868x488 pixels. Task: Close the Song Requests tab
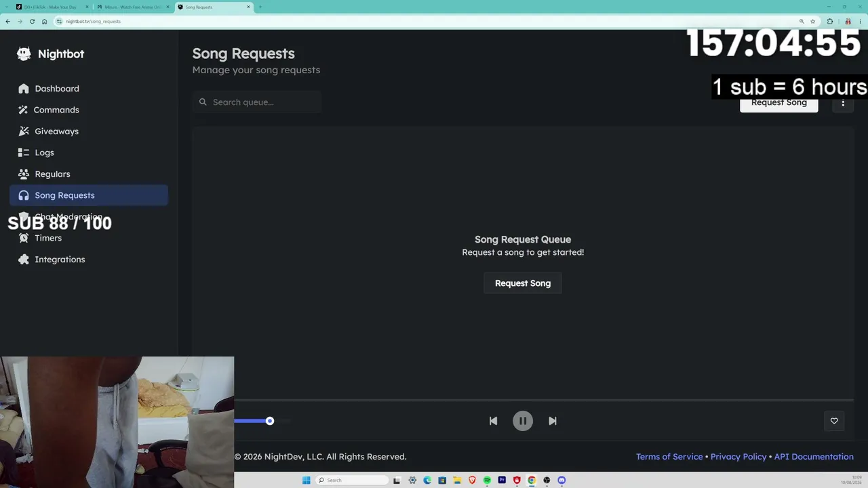[249, 7]
